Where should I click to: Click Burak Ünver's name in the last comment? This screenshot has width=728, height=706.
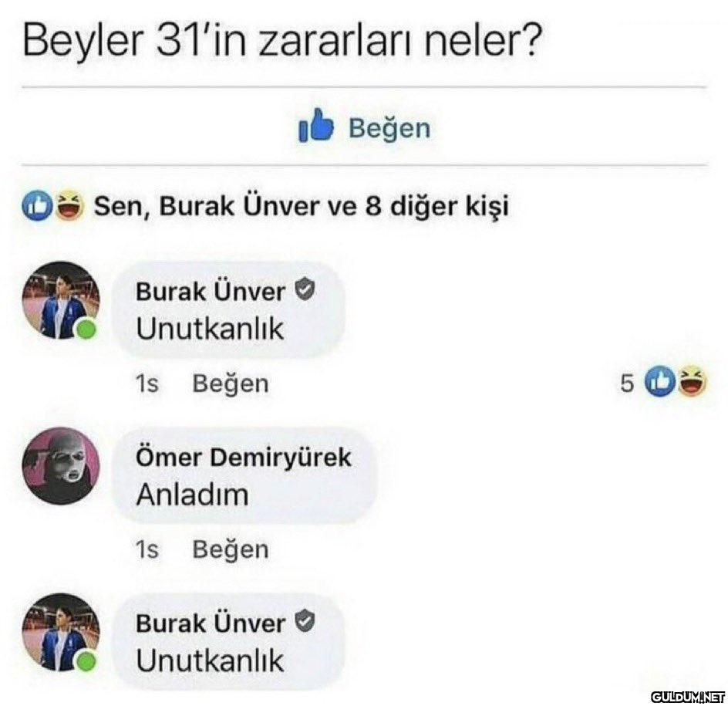pos(211,623)
